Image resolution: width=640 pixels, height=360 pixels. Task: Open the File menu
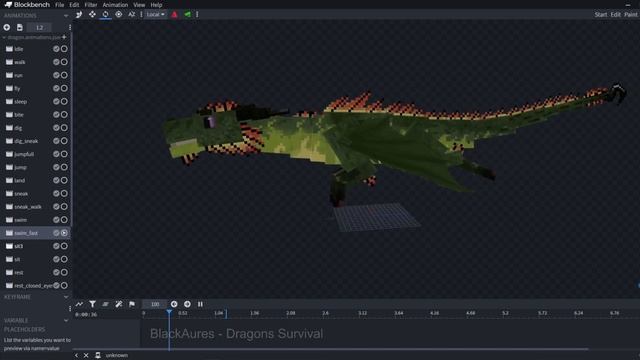point(60,5)
